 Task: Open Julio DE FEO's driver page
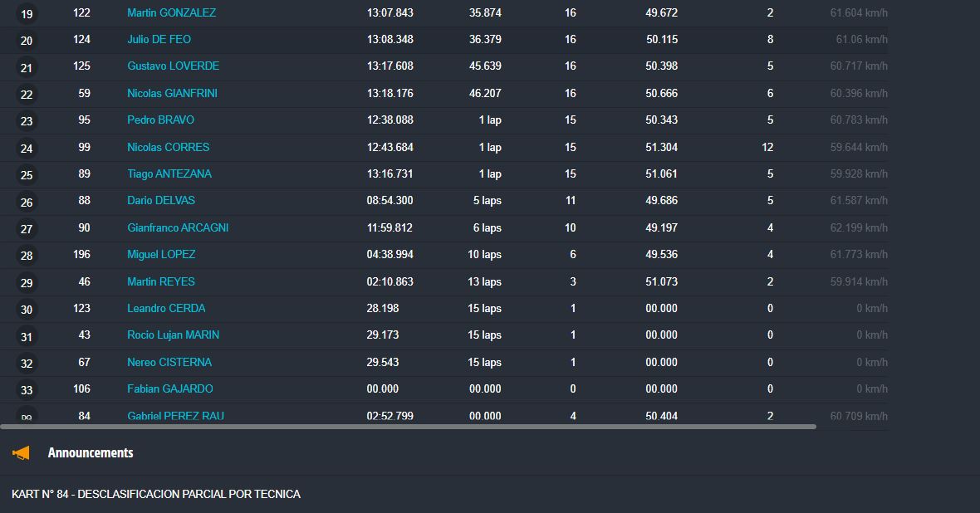point(159,40)
